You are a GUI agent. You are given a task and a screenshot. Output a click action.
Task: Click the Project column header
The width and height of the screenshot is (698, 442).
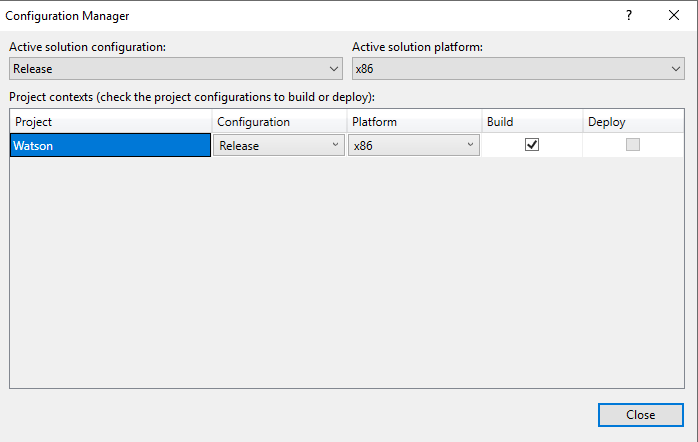[x=111, y=122]
